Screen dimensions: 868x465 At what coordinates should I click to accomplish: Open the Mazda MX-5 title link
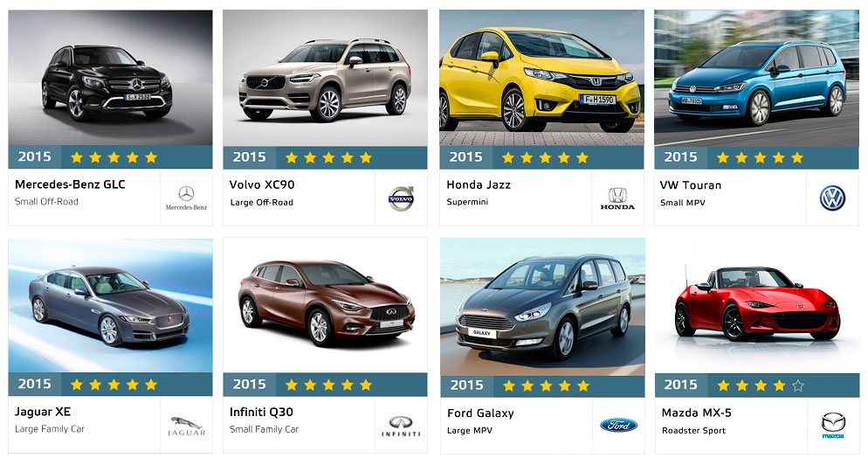pos(696,413)
